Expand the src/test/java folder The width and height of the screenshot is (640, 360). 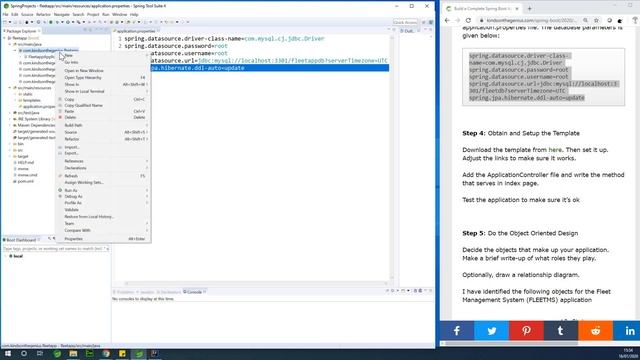(x=10, y=113)
